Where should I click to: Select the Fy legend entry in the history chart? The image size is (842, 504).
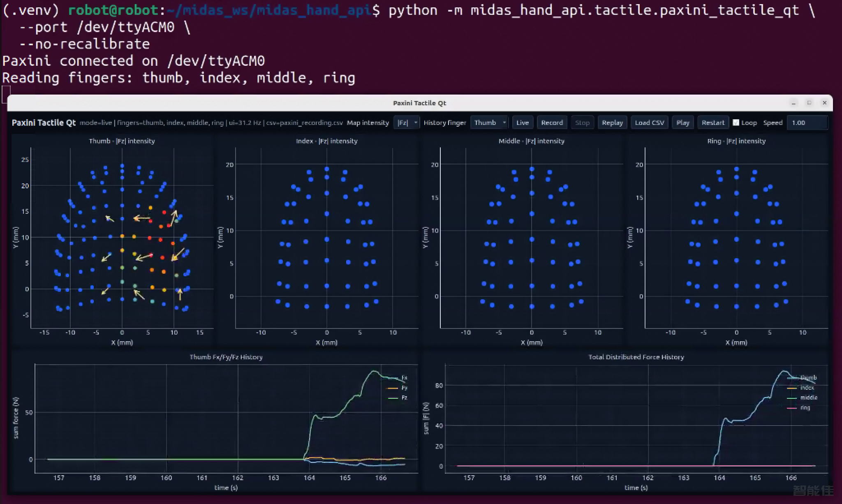click(398, 388)
